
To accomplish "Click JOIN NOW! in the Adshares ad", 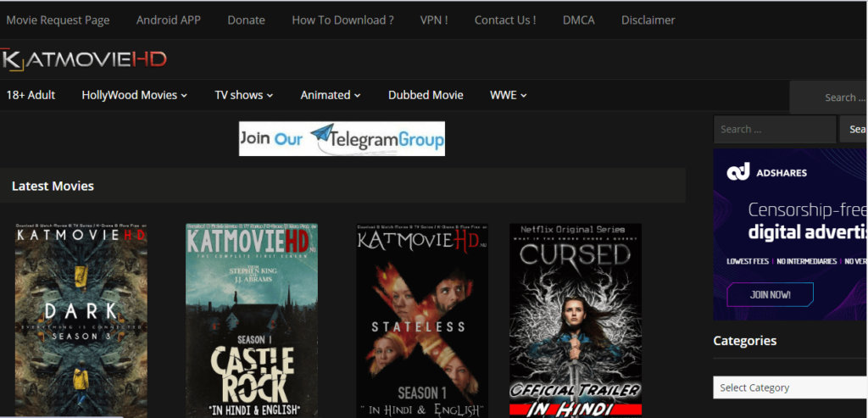I will pyautogui.click(x=770, y=294).
